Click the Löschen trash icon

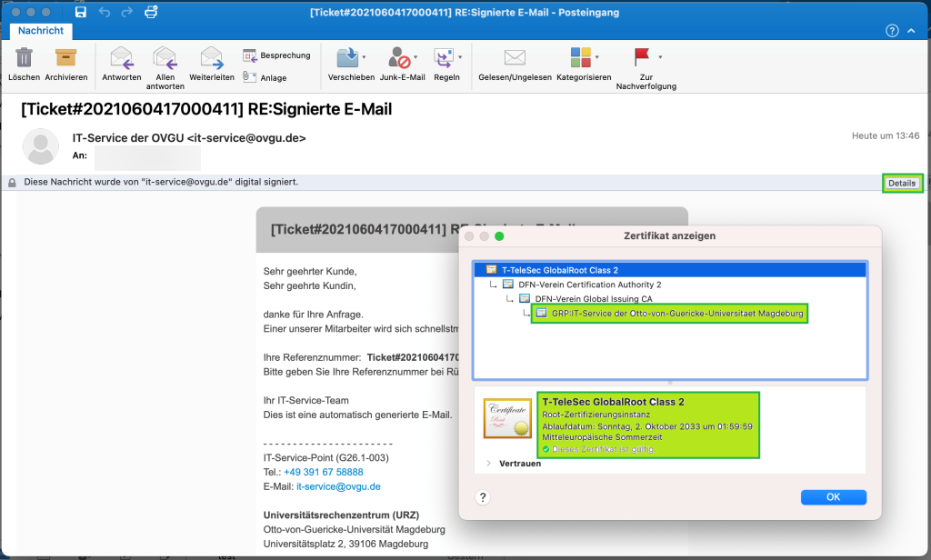click(x=24, y=57)
